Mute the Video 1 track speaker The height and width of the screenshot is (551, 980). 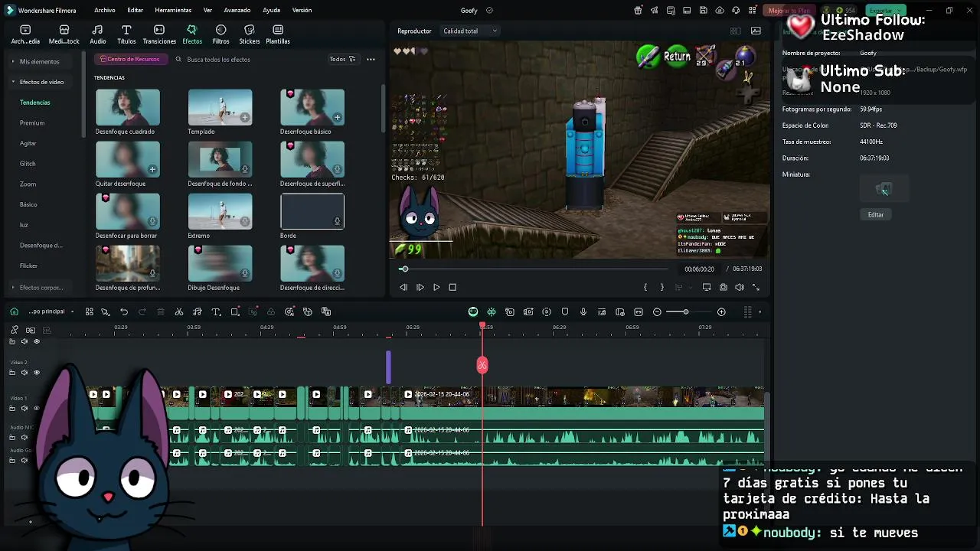click(24, 408)
